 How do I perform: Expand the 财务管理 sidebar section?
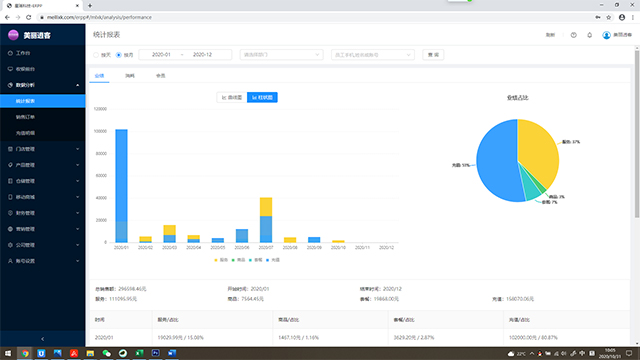tap(42, 213)
